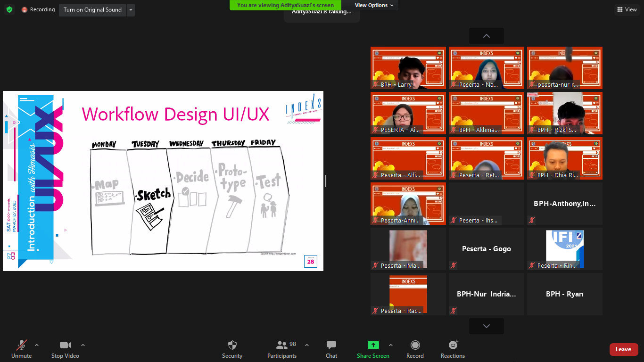
Task: Click the muted mic icon on BPH - Larry tile
Action: [375, 84]
